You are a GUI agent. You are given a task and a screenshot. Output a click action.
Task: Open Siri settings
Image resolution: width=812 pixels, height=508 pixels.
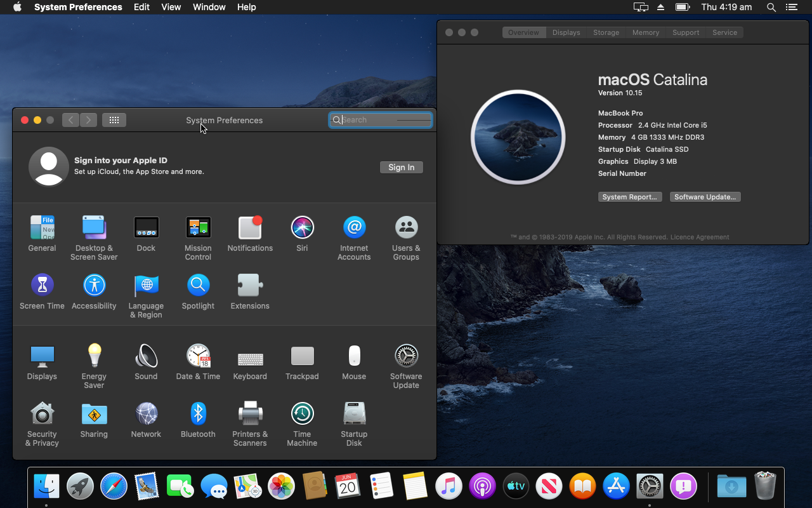click(302, 227)
